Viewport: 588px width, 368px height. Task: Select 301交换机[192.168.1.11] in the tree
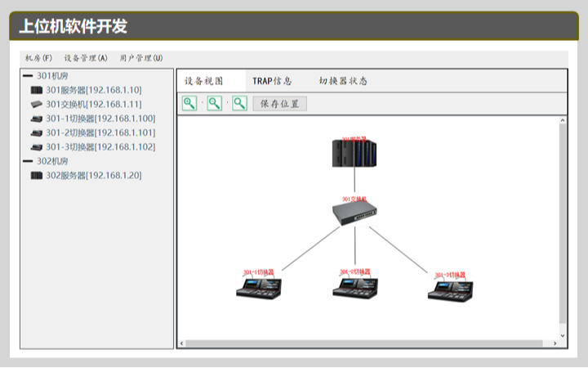[x=94, y=104]
